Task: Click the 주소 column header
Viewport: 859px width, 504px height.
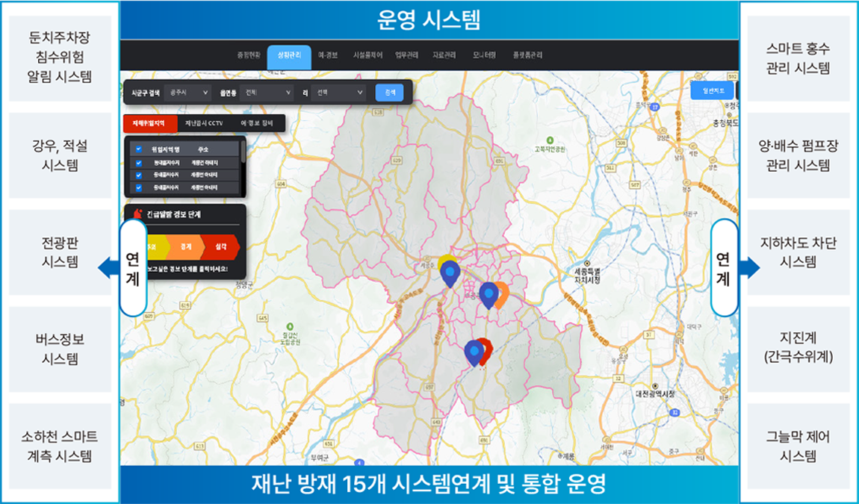Action: point(203,149)
